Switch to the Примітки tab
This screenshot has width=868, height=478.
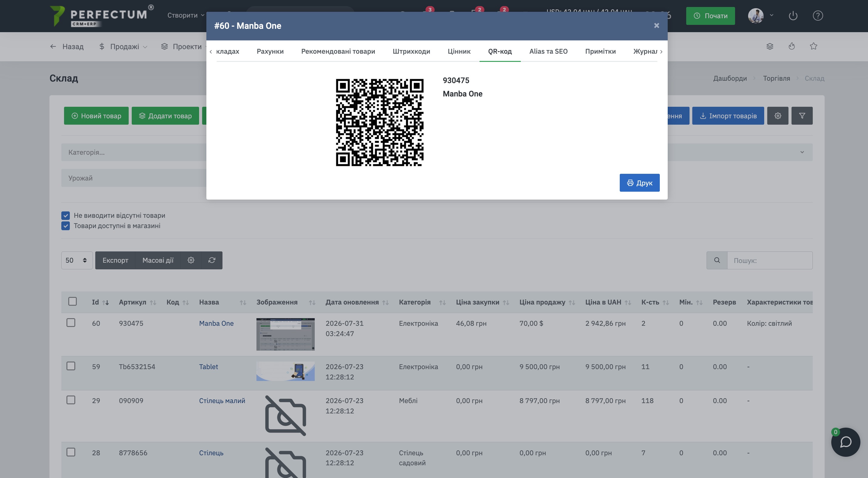(x=600, y=51)
